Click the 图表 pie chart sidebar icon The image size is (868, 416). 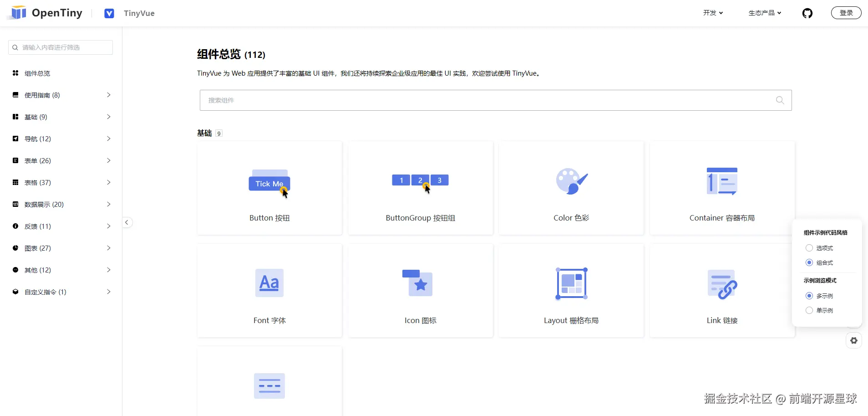click(x=15, y=248)
